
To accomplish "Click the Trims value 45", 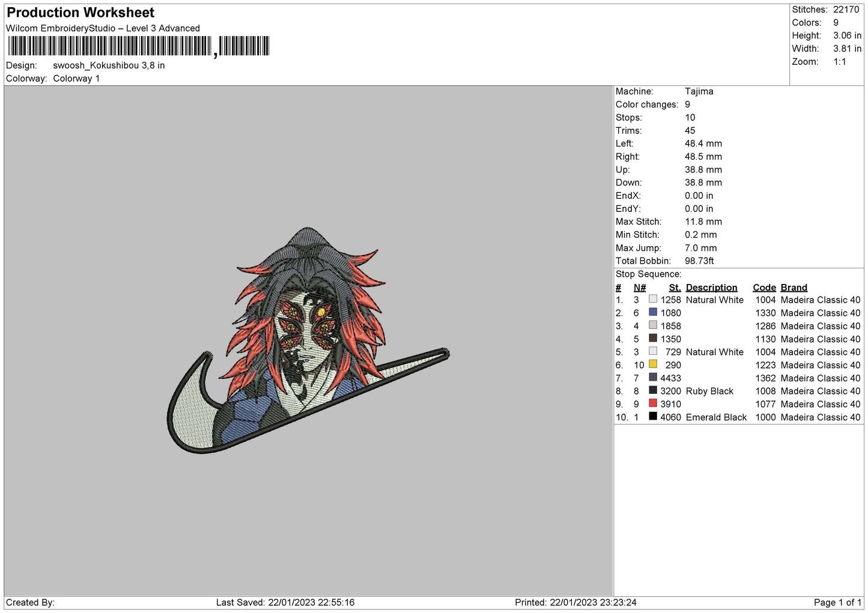I will (x=690, y=130).
